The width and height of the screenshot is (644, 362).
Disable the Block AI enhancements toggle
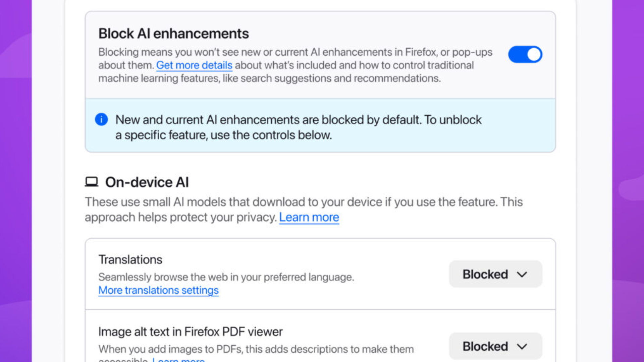point(525,54)
